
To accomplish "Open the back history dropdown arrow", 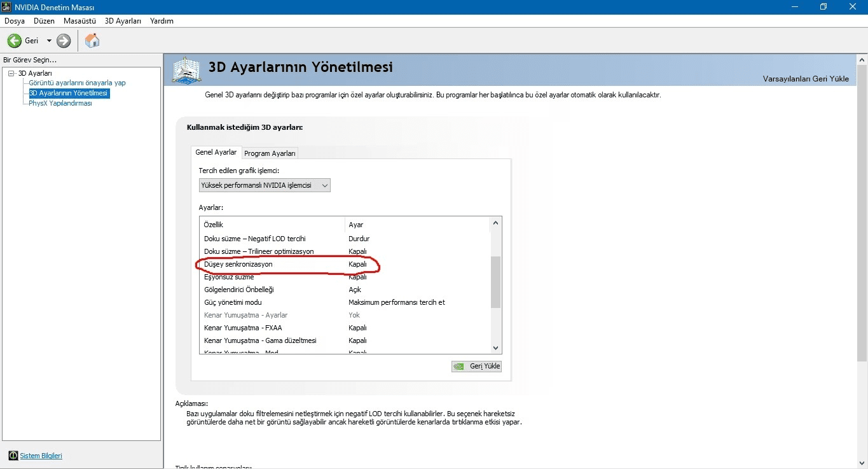I will [49, 41].
